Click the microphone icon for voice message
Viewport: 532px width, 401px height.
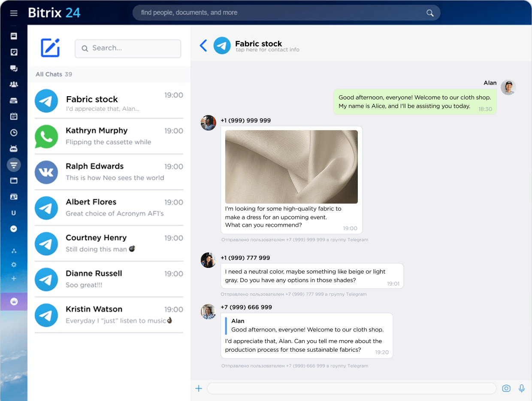point(522,388)
